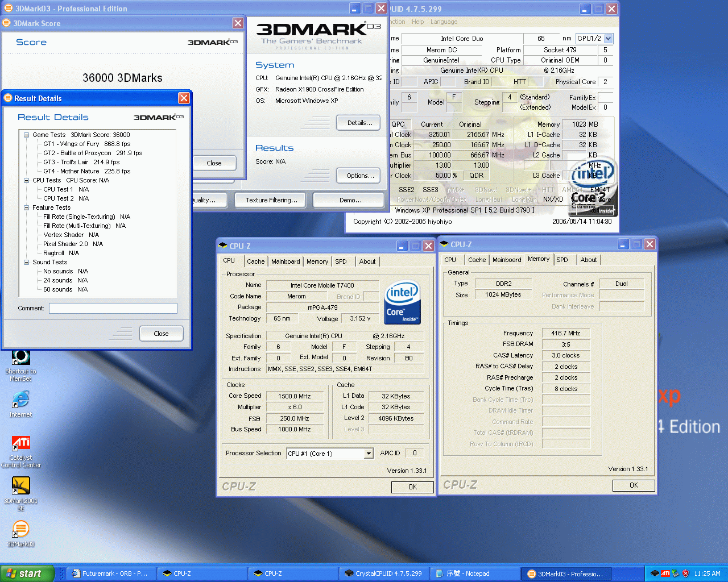
Task: Select Ragtroll tree row
Action: [x=61, y=253]
